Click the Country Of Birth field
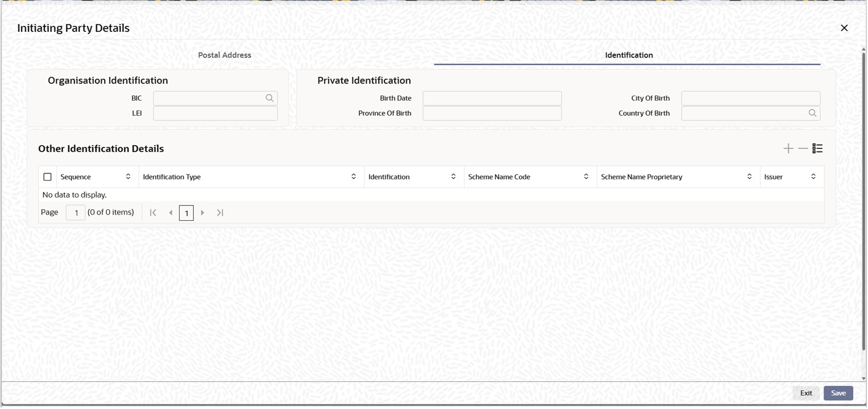 (x=751, y=113)
